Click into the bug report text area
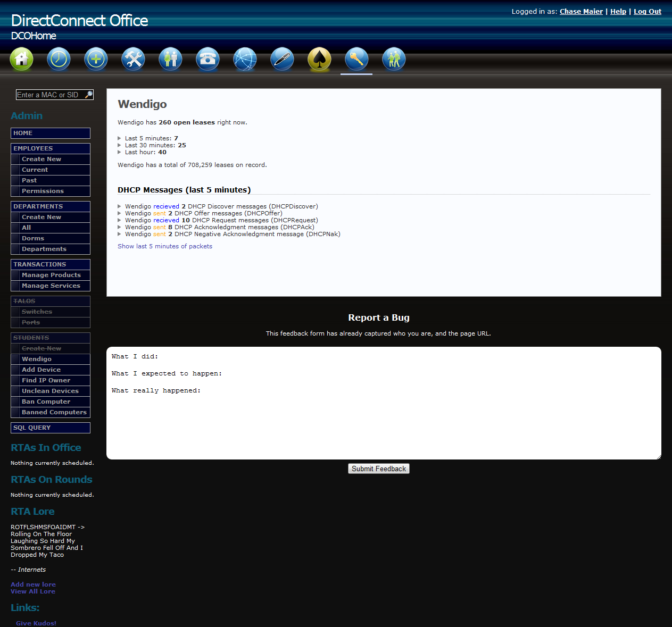672x627 pixels. (384, 403)
